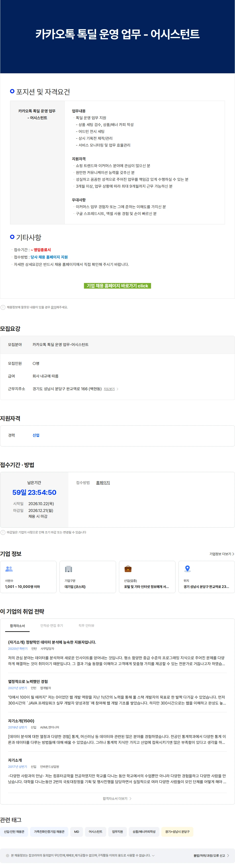Open essay titled 정량적인 데이터 분석에 능숙한 지원자
Image resolution: width=235 pixels, height=868 pixels.
pos(52,642)
